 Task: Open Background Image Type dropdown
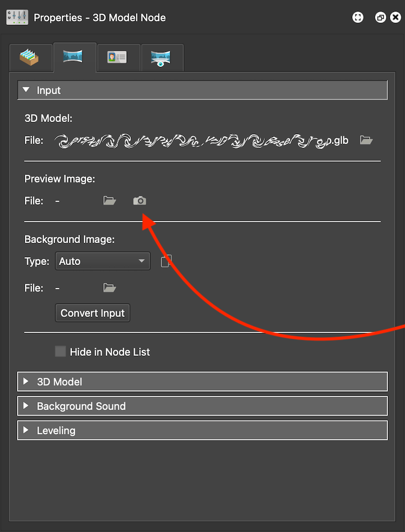point(102,261)
